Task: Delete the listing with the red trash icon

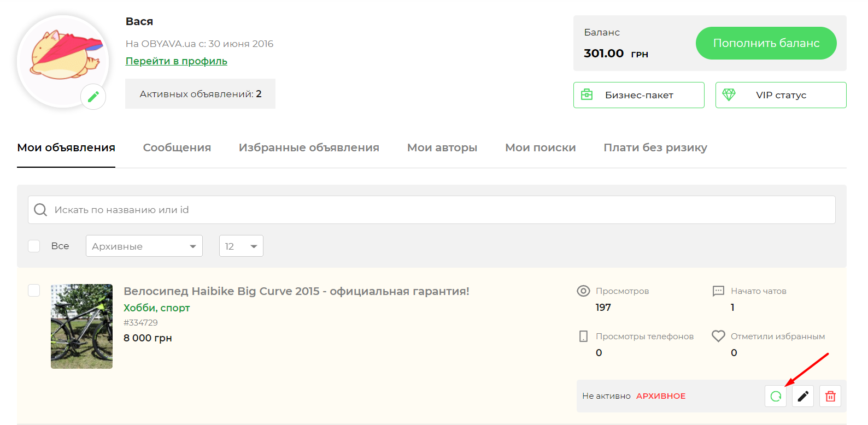Action: (830, 396)
